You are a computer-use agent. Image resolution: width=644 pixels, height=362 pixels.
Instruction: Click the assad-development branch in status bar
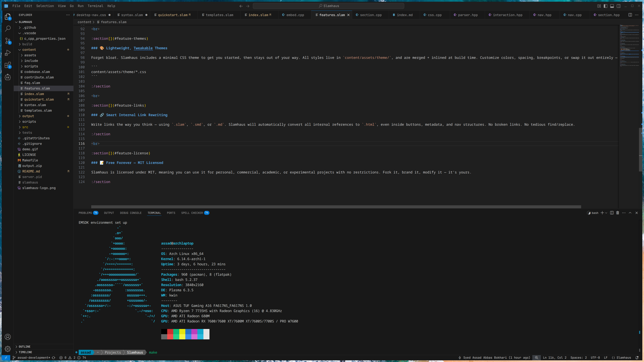[x=32, y=358]
